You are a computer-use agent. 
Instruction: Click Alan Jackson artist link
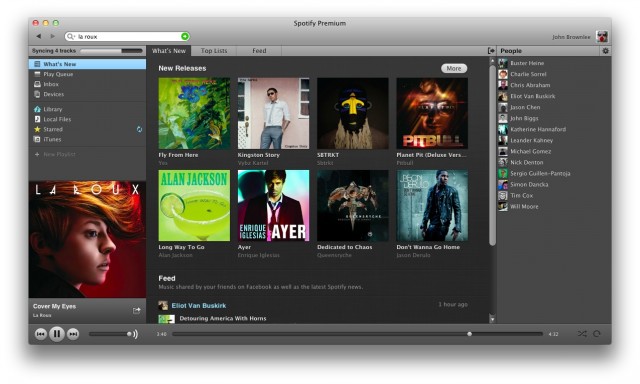[176, 255]
